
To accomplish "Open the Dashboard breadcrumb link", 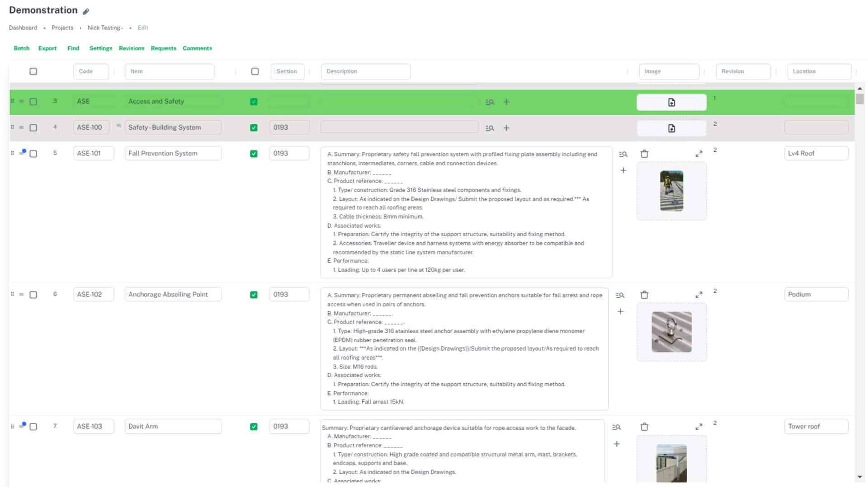I will [23, 28].
